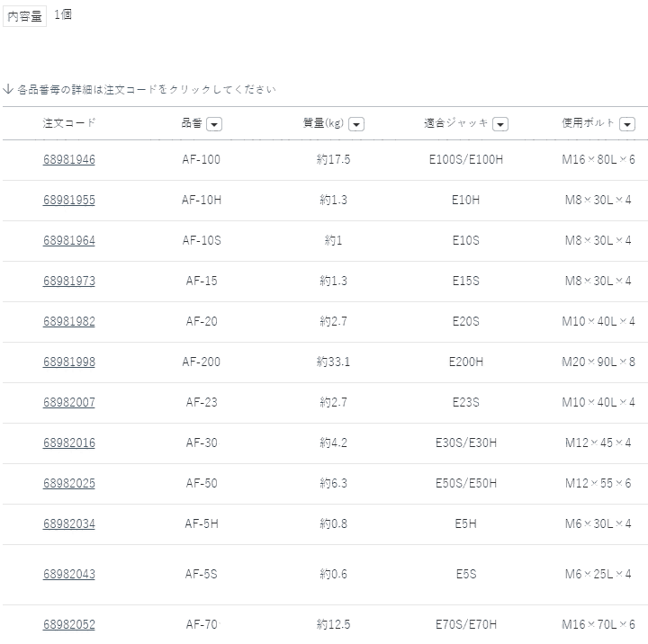Expand the 適合ジャッキ column filter dropdown
Viewport: 648px width, 644px height.
click(x=500, y=124)
